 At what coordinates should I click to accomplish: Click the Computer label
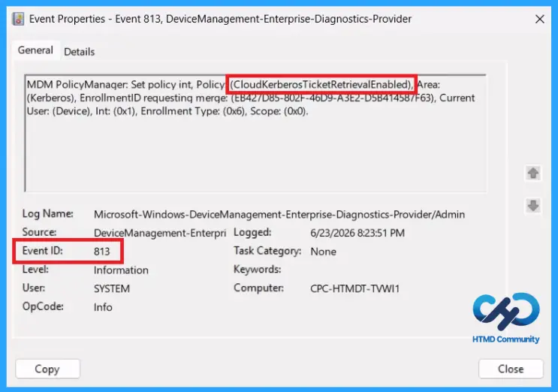(x=258, y=288)
